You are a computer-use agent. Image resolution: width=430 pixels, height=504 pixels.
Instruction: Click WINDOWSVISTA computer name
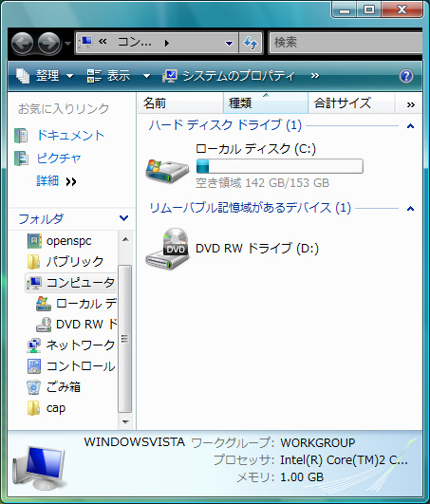135,442
